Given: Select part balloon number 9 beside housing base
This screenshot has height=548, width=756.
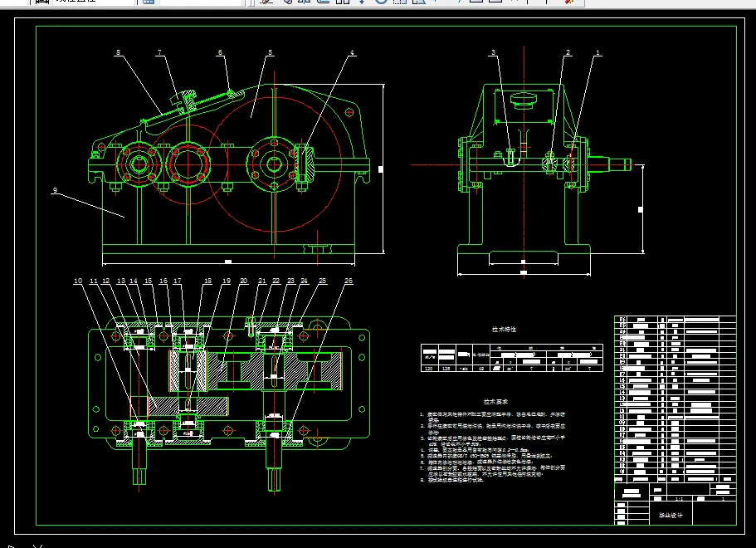Looking at the screenshot, I should tap(55, 190).
